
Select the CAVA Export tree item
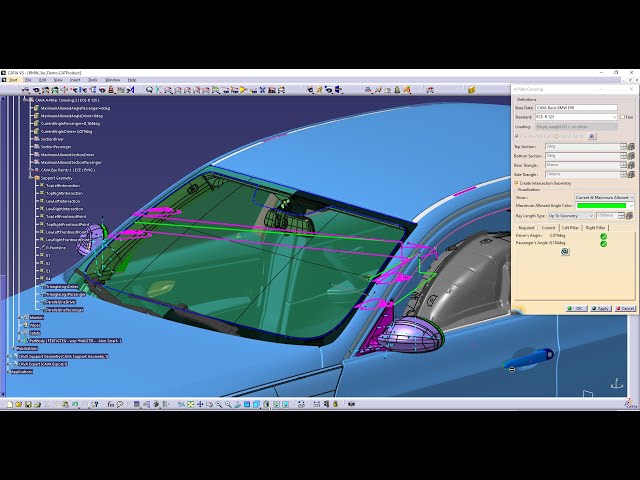tap(42, 364)
